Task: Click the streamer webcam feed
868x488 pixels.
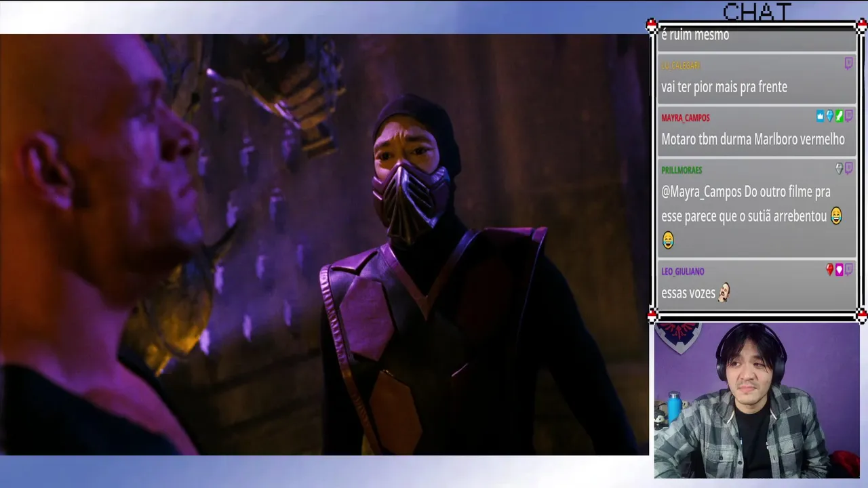Action: tap(757, 401)
